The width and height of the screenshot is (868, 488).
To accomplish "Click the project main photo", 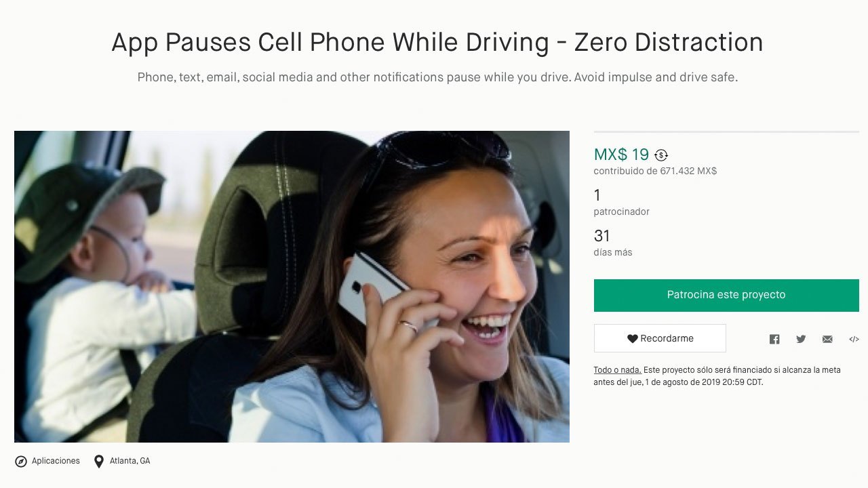I will [292, 287].
